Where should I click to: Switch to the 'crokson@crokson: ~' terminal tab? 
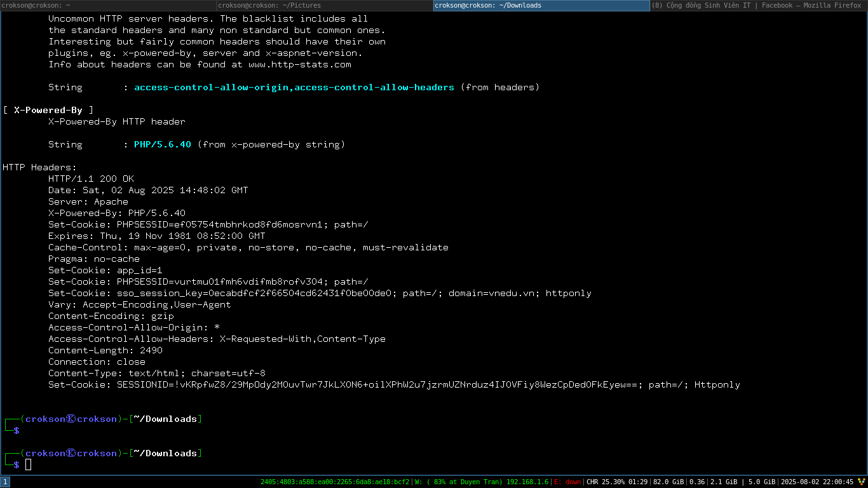click(x=108, y=5)
